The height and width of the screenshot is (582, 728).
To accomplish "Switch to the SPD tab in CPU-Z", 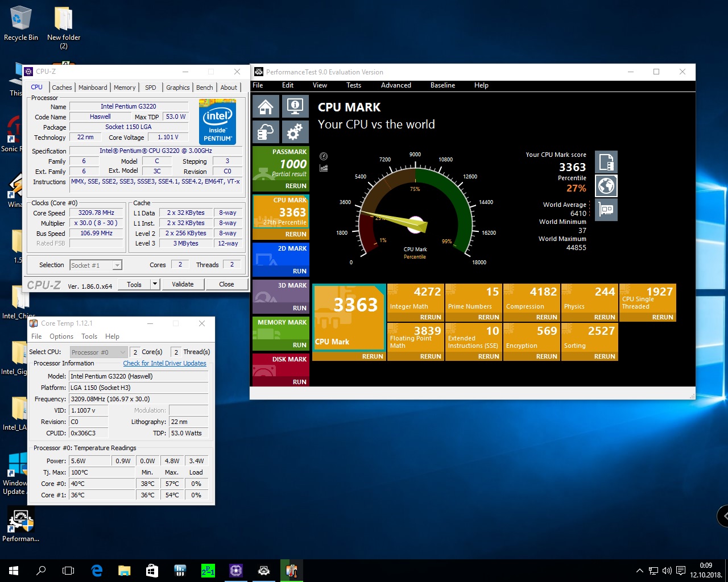I will tap(151, 88).
